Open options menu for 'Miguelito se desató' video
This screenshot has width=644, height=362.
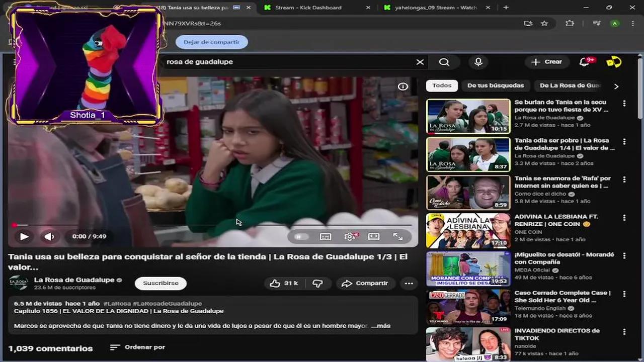pyautogui.click(x=624, y=256)
